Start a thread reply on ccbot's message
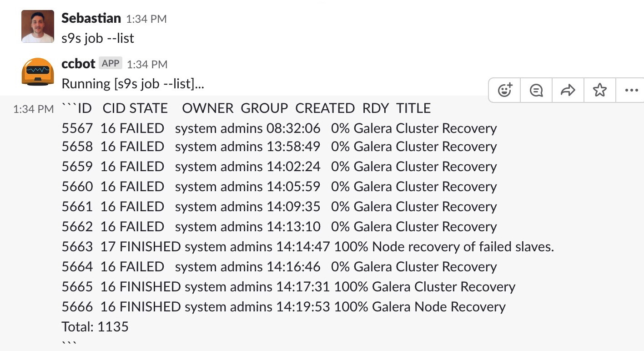 click(536, 90)
